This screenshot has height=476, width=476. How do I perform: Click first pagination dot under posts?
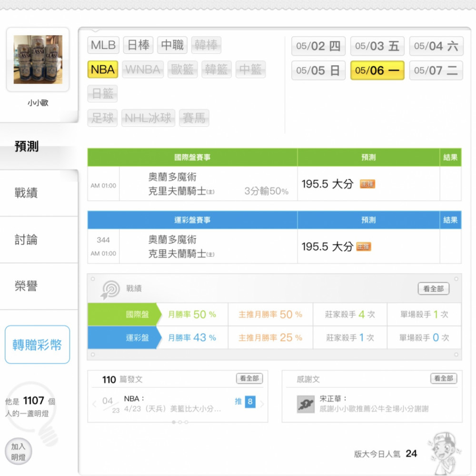(174, 422)
